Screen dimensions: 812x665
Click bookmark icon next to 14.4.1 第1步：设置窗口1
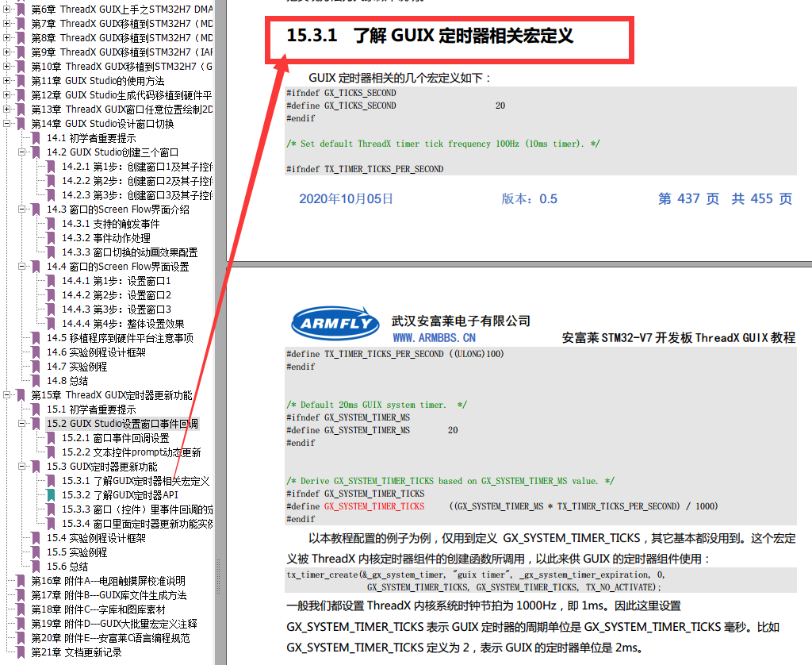[51, 280]
